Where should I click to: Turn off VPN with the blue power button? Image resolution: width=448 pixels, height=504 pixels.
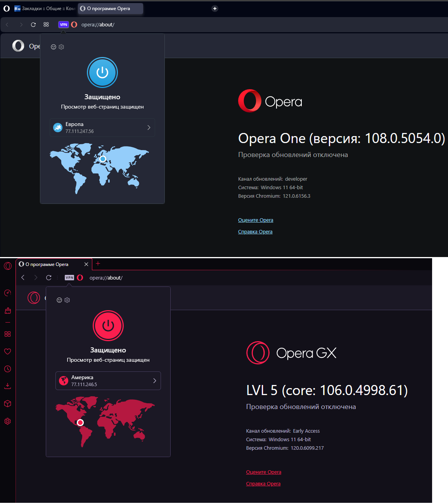102,72
